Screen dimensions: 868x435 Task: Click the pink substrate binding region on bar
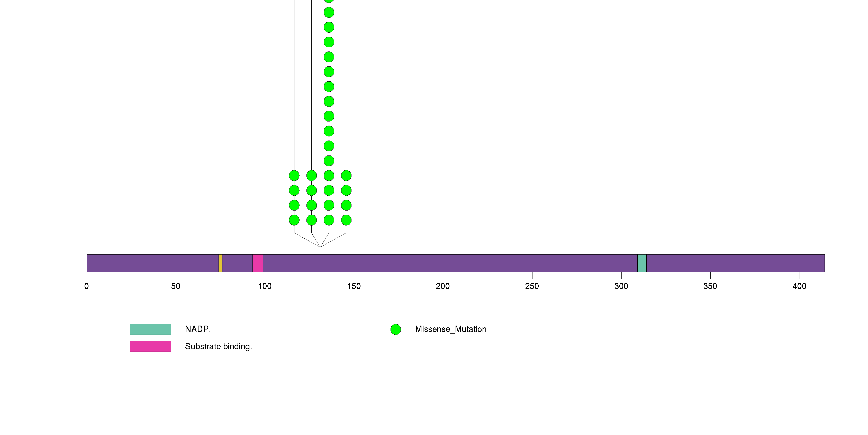point(258,263)
